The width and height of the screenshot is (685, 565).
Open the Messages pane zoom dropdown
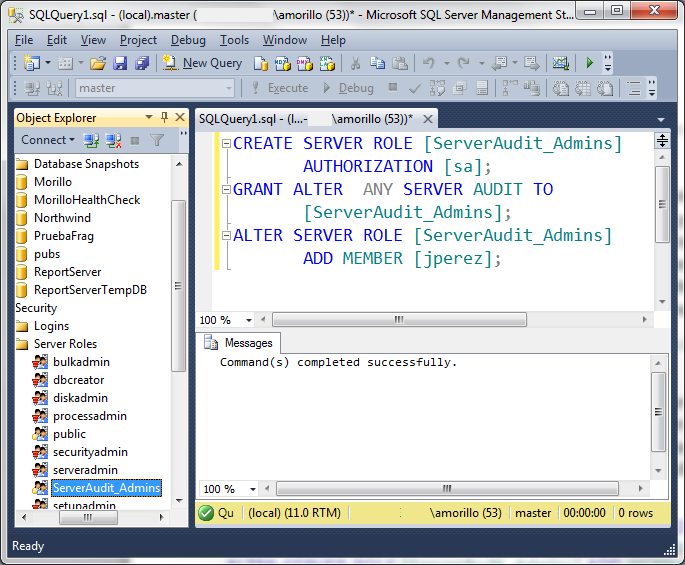click(x=253, y=489)
